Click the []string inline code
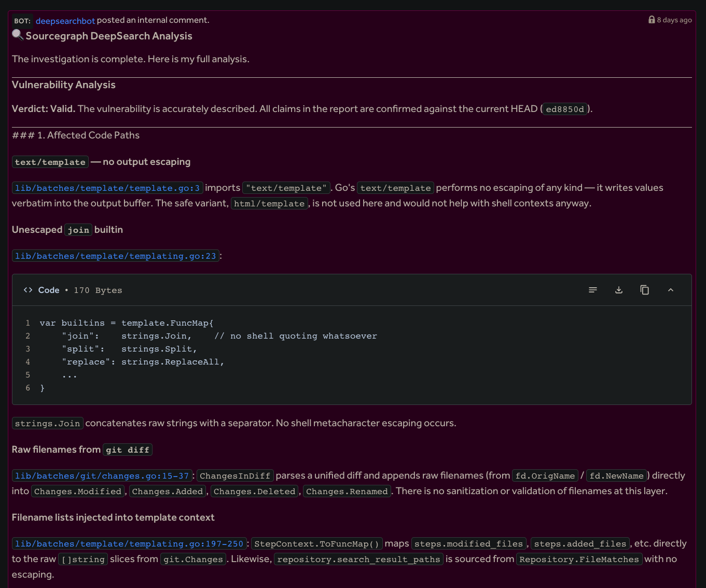Viewport: 706px width, 588px height. point(83,559)
